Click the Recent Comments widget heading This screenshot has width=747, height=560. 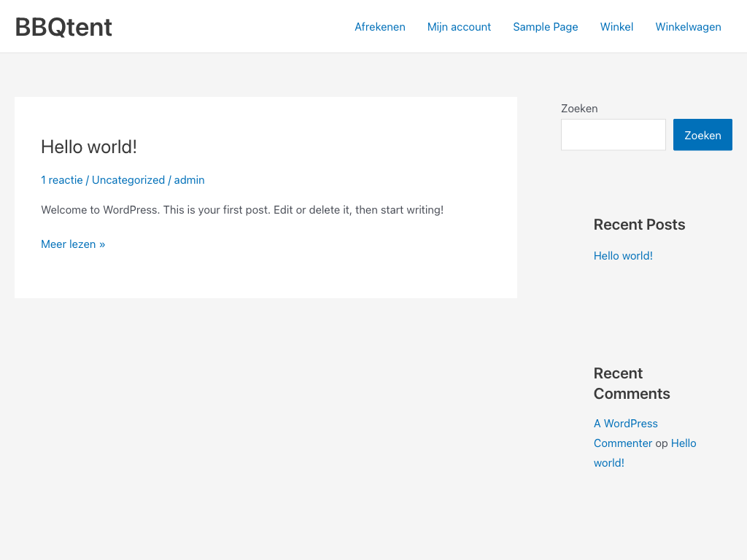pyautogui.click(x=631, y=384)
